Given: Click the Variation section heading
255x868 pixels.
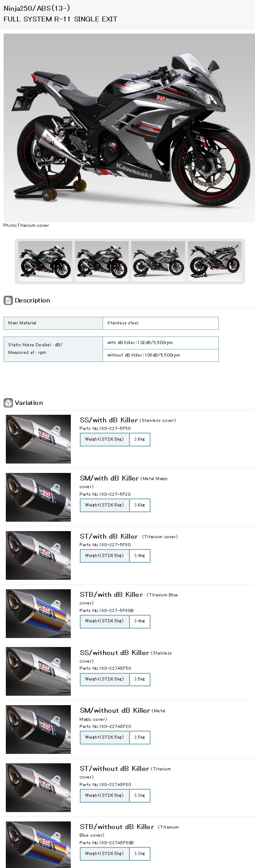Looking at the screenshot, I should coord(29,403).
